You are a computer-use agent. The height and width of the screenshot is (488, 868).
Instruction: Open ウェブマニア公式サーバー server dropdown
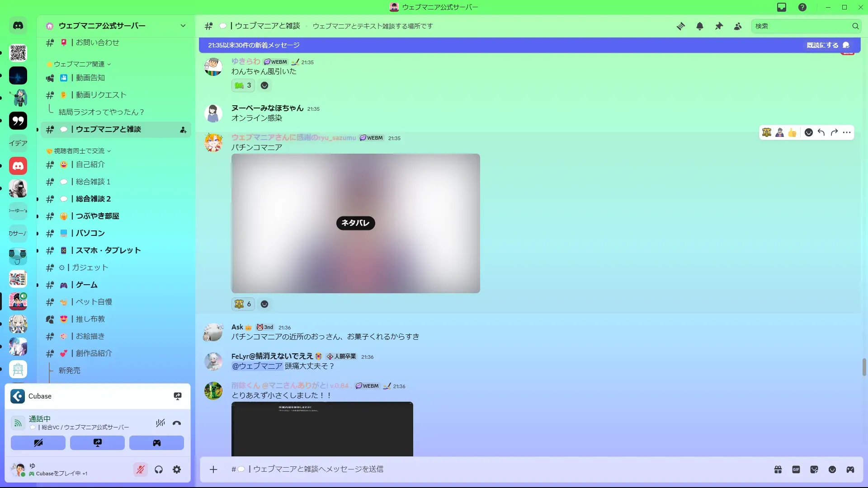[183, 26]
